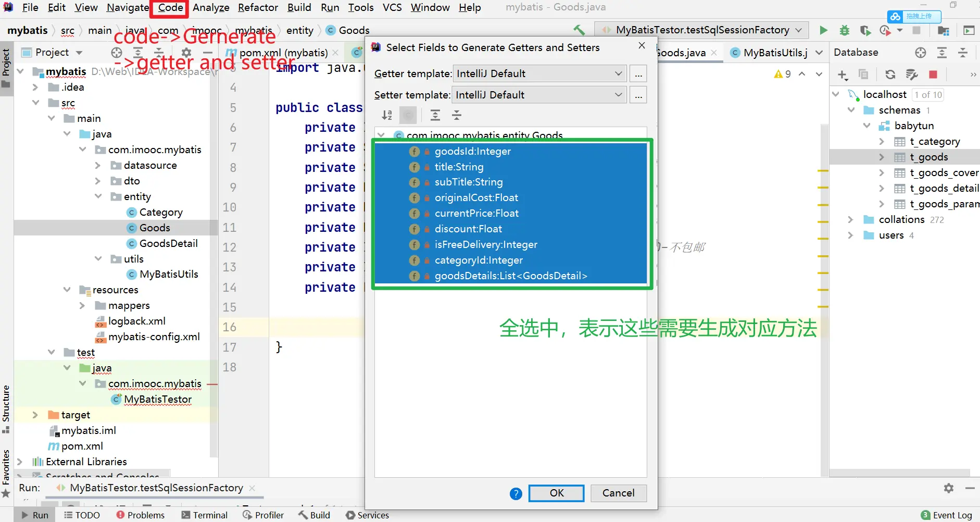This screenshot has height=522, width=980.
Task: Select GoodsDetail class in the Project tree
Action: (x=162, y=243)
